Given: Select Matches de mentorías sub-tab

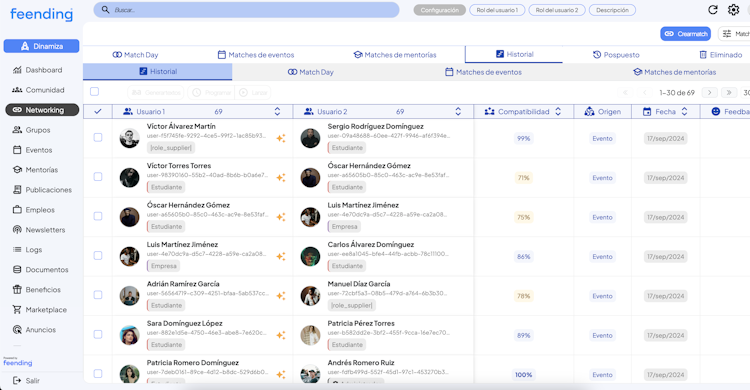Looking at the screenshot, I should [x=674, y=72].
